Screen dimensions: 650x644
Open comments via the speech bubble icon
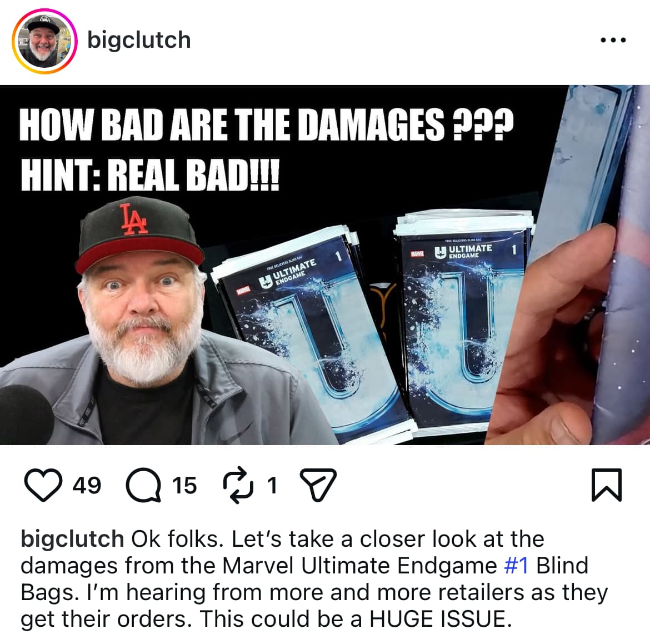[143, 485]
